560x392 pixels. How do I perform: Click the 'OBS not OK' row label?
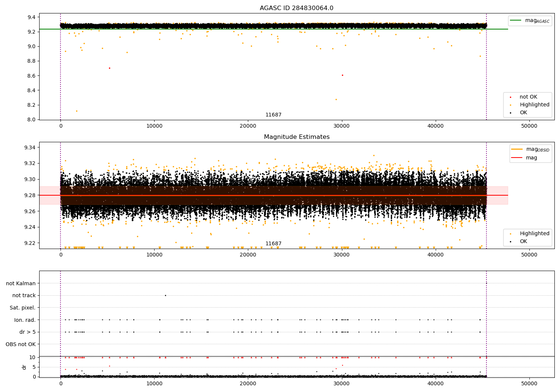tap(21, 344)
